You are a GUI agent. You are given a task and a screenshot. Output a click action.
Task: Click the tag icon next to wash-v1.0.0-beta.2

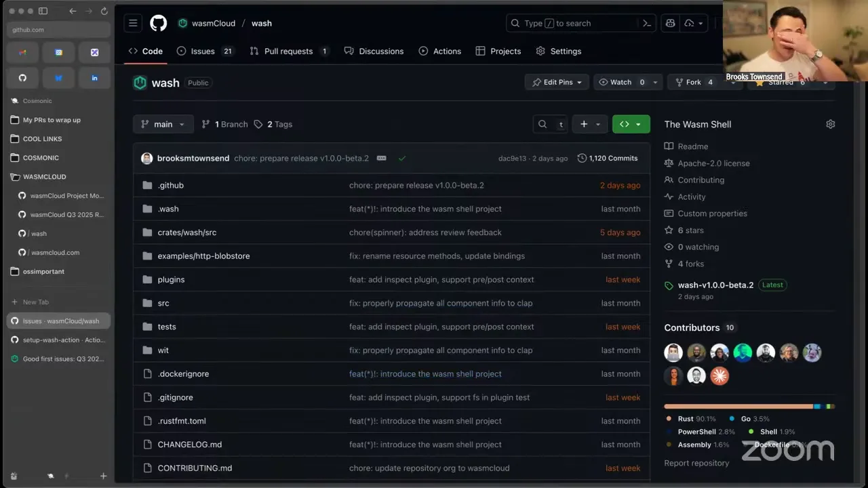point(669,285)
